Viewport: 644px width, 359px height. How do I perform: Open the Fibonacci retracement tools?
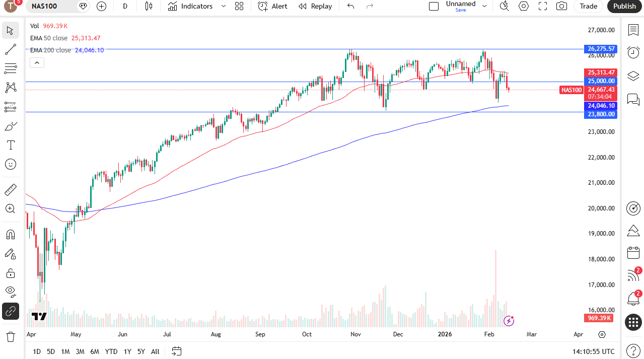(x=10, y=68)
